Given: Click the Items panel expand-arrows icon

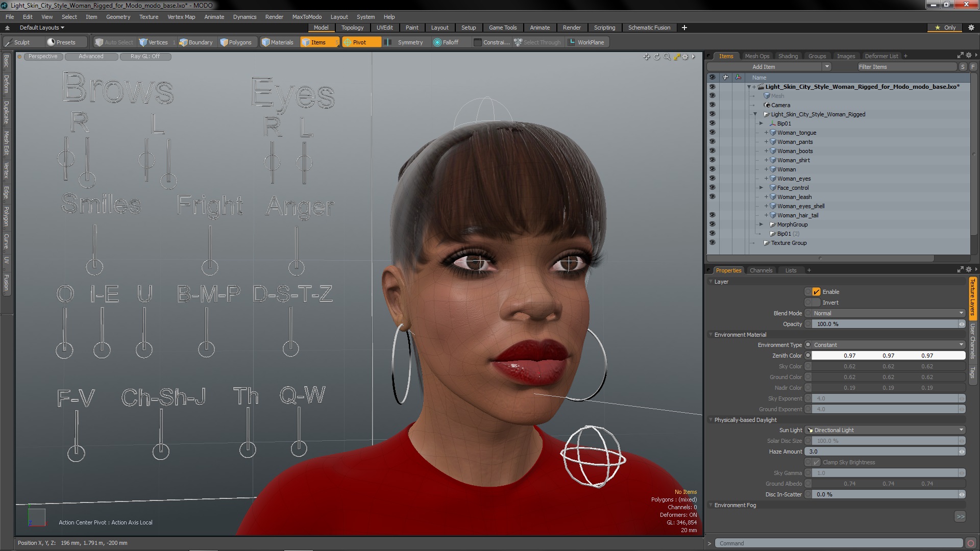Looking at the screenshot, I should coord(960,55).
